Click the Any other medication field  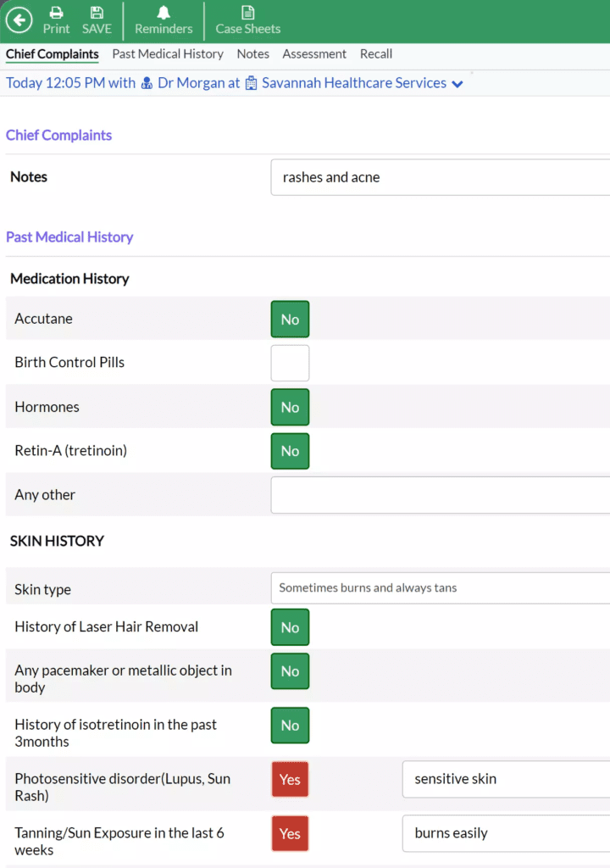pos(440,495)
